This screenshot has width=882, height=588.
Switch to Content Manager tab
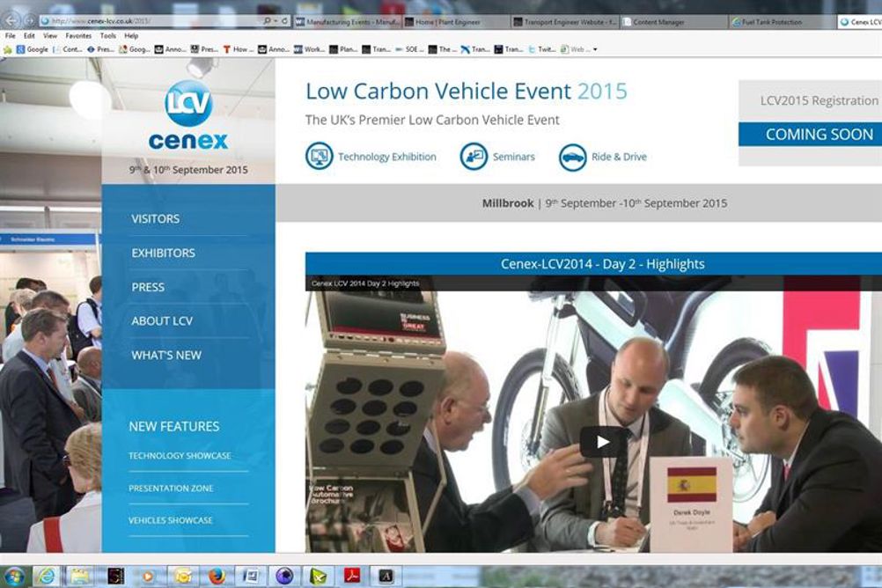(674, 22)
